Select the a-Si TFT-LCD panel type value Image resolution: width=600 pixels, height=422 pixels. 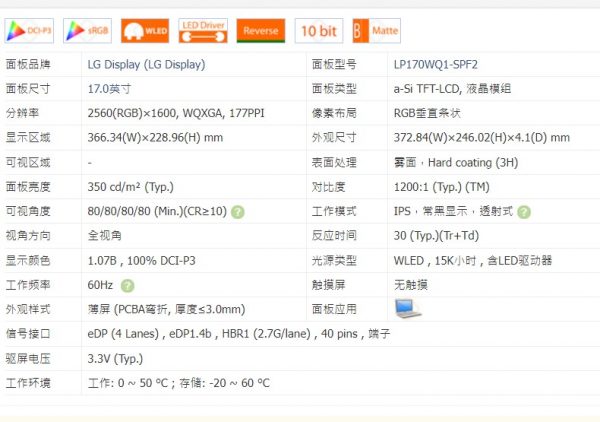pyautogui.click(x=452, y=89)
